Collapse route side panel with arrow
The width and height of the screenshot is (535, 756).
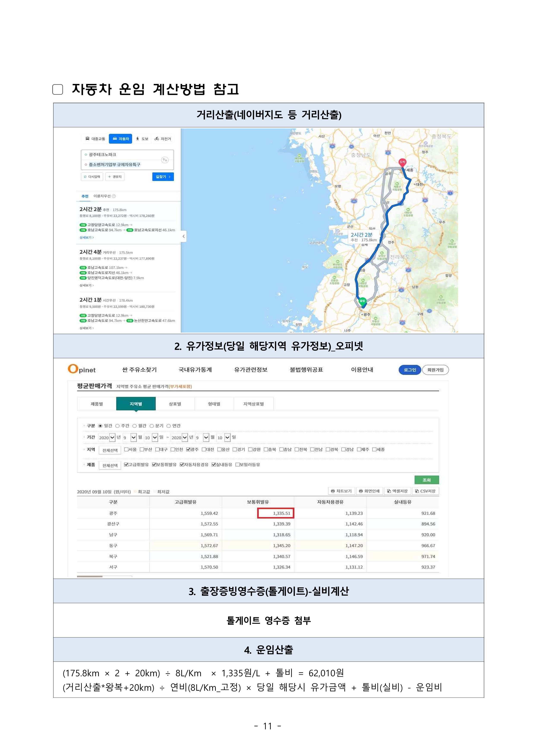[x=183, y=236]
